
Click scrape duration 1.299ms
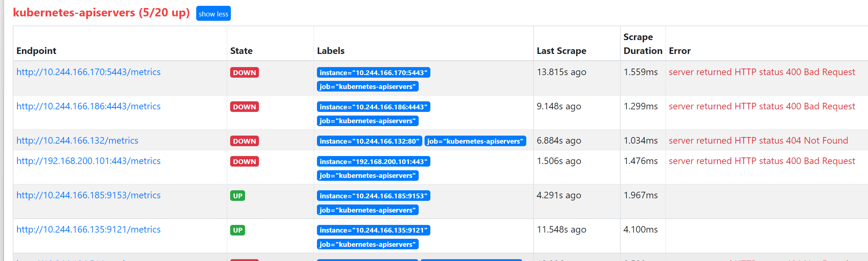(641, 106)
